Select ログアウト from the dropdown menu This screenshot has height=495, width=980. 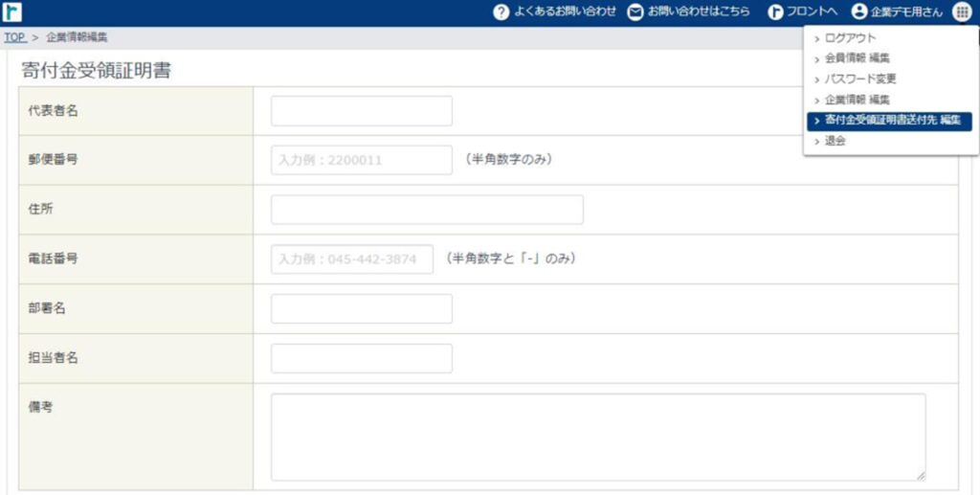850,38
